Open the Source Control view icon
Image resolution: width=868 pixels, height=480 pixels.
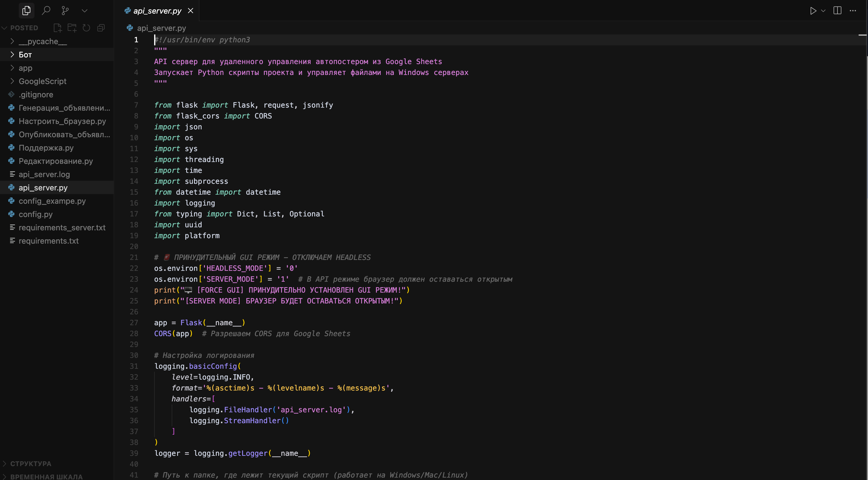point(65,11)
